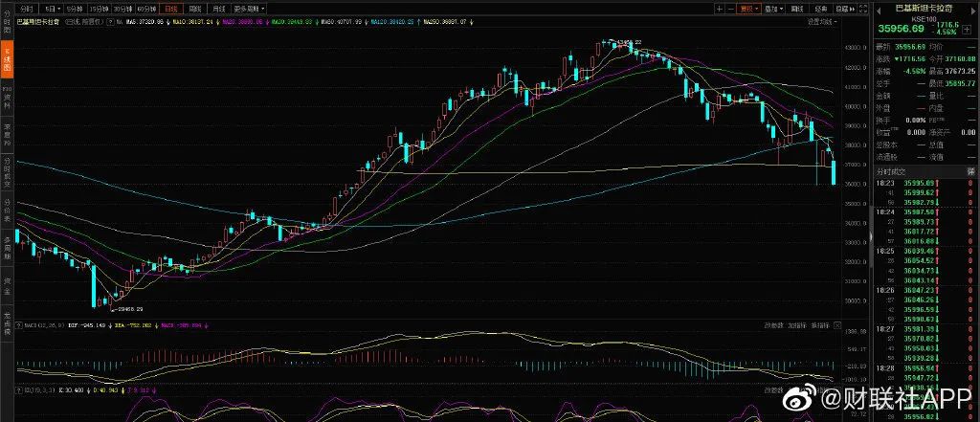The width and height of the screenshot is (980, 422).
Task: Open 分时图 in left sidebar
Action: 7,20
